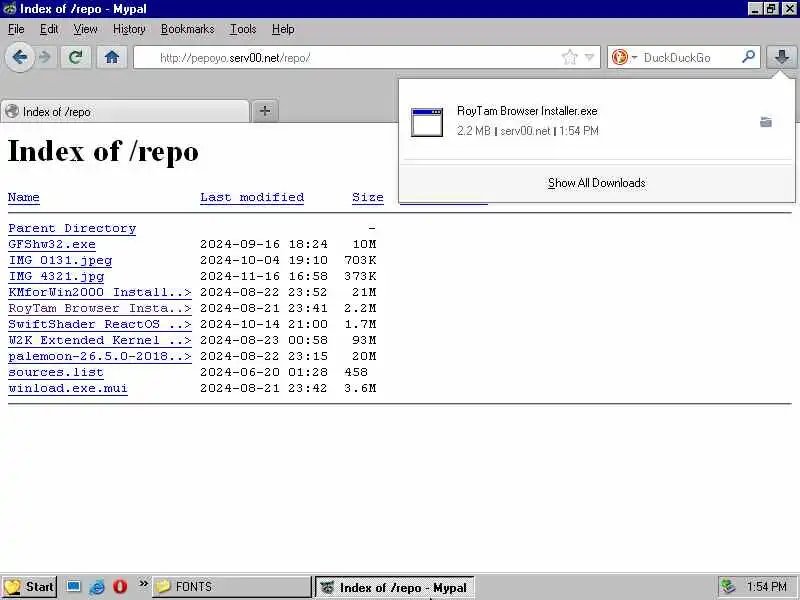Open the home page via house icon
Image resolution: width=800 pixels, height=600 pixels.
click(112, 57)
